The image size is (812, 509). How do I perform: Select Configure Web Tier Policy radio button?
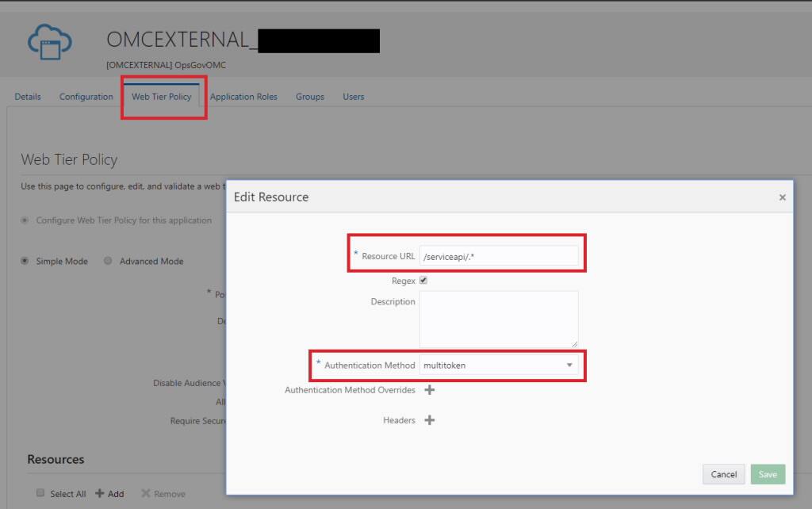coord(24,220)
